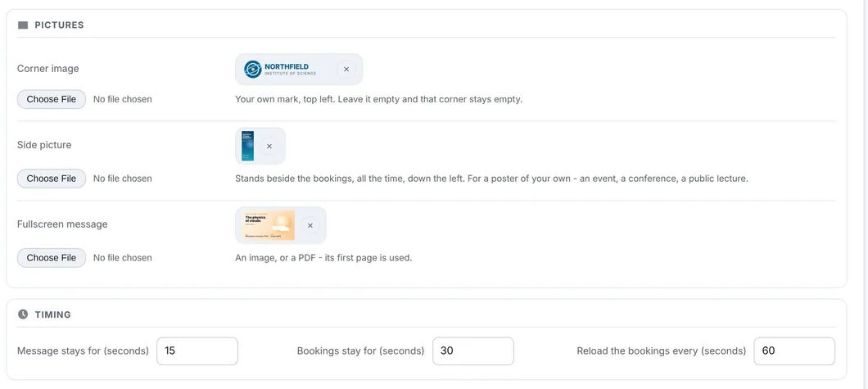Edit the Message stays for seconds field
The height and width of the screenshot is (389, 868).
click(x=197, y=351)
